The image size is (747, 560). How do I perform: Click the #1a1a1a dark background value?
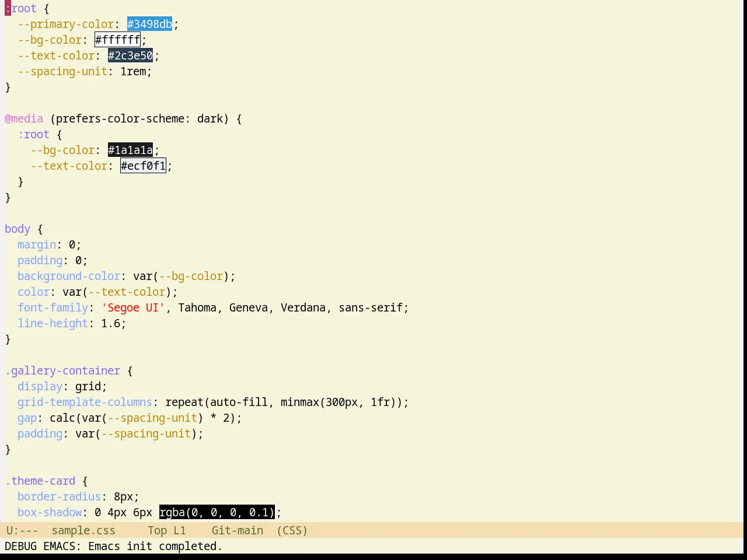[130, 150]
